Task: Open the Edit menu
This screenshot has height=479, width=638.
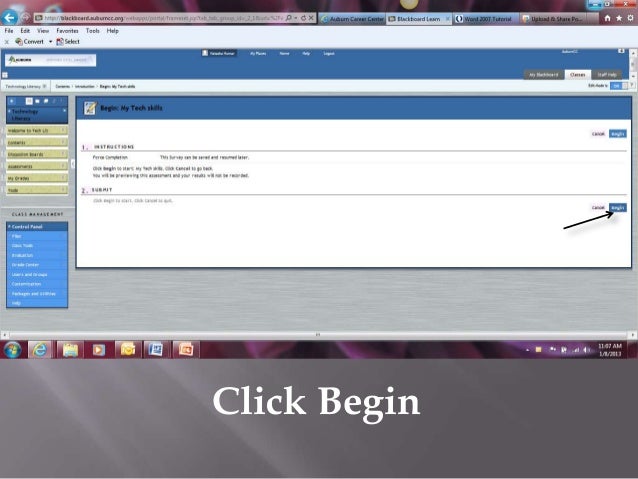Action: coord(25,31)
